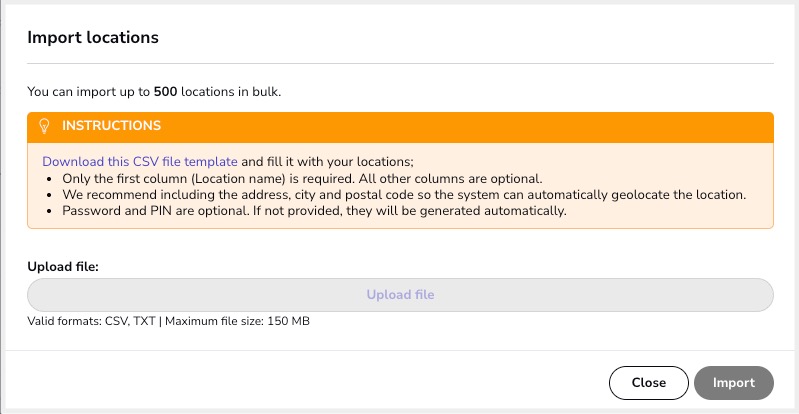Image resolution: width=799 pixels, height=414 pixels.
Task: Click the Maximum file size: 150 MB text
Action: 237,321
